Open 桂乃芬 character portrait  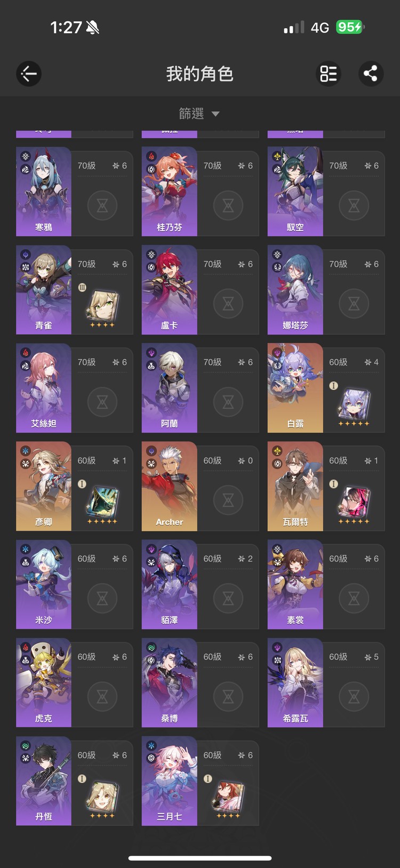[x=170, y=192]
